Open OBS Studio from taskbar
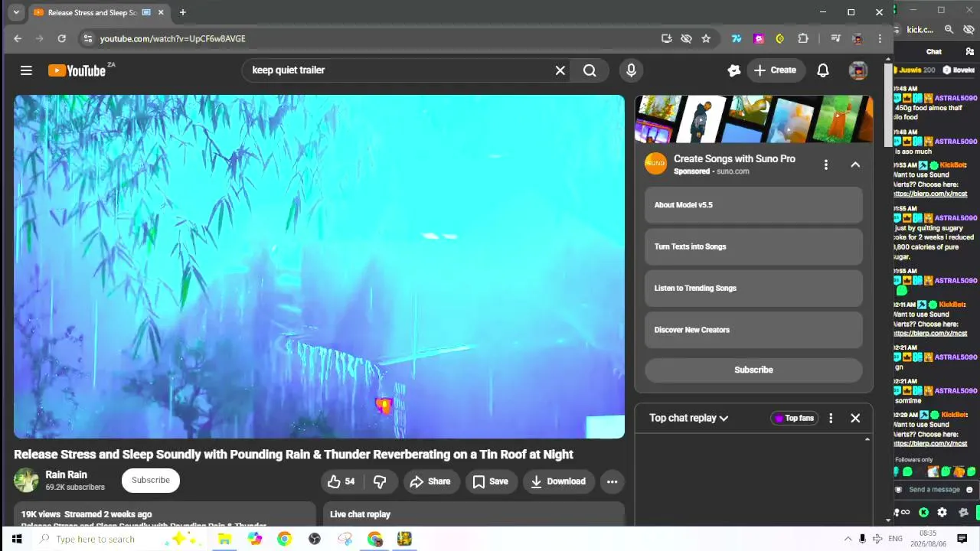 pos(315,539)
